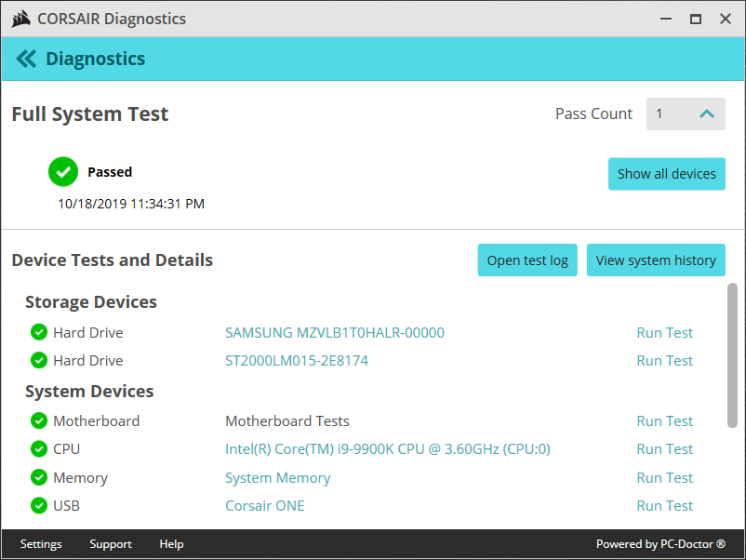
Task: Run Test for USB Corsair ONE
Action: 665,506
